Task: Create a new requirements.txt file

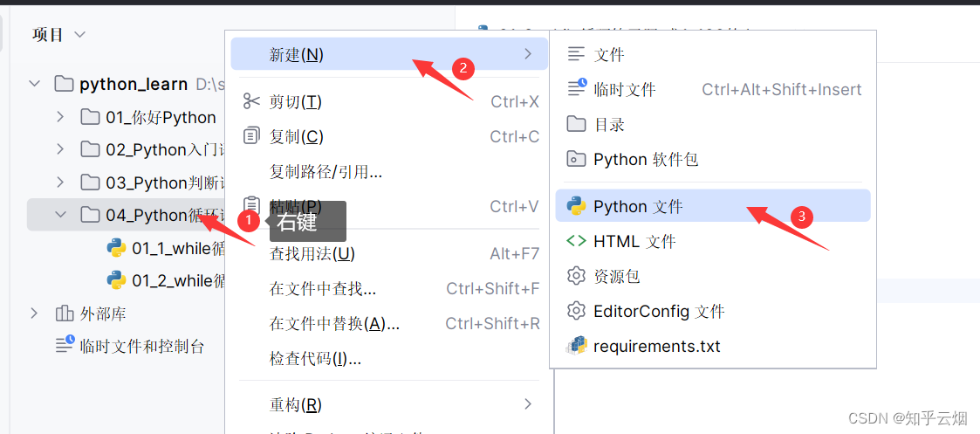Action: [712, 346]
